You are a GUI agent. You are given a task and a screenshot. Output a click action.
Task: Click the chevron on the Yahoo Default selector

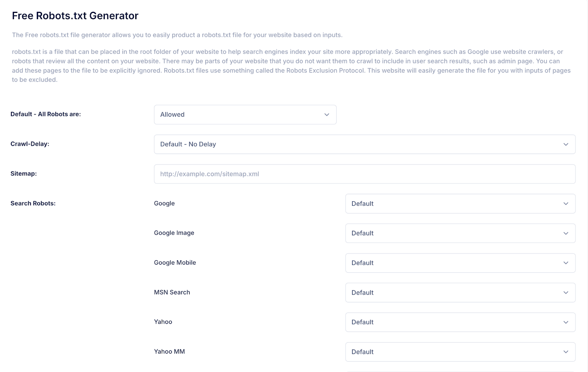click(566, 322)
